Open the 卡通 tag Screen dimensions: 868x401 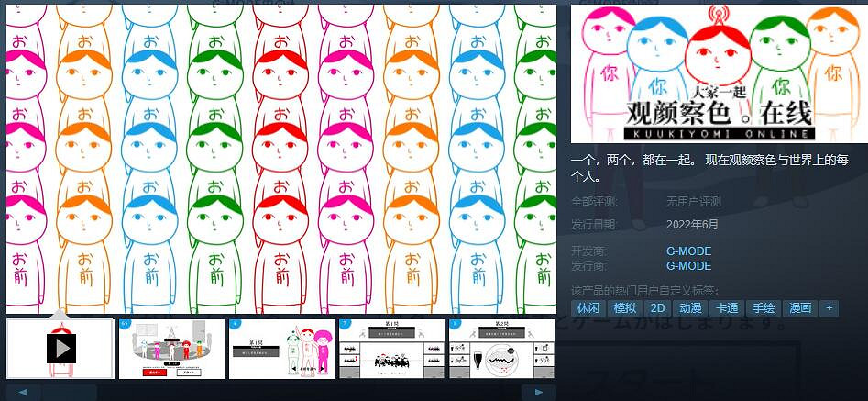pos(727,308)
